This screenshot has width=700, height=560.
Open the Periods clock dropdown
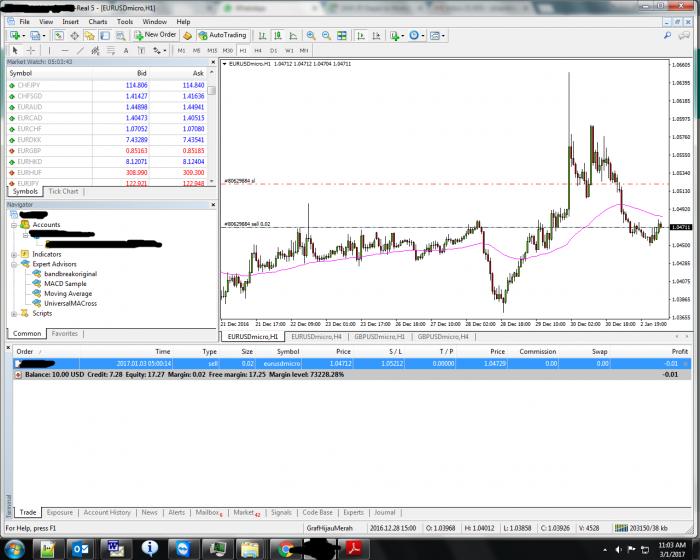click(422, 36)
